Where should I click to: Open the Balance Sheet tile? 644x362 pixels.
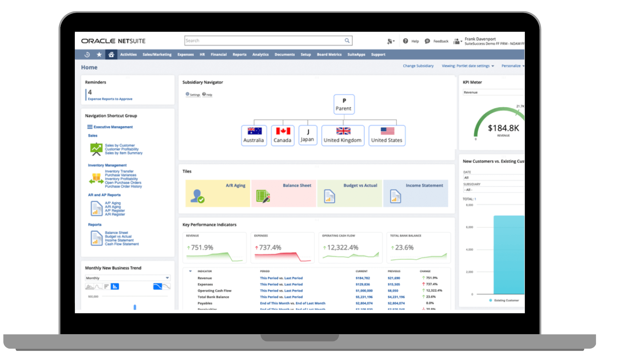click(283, 193)
